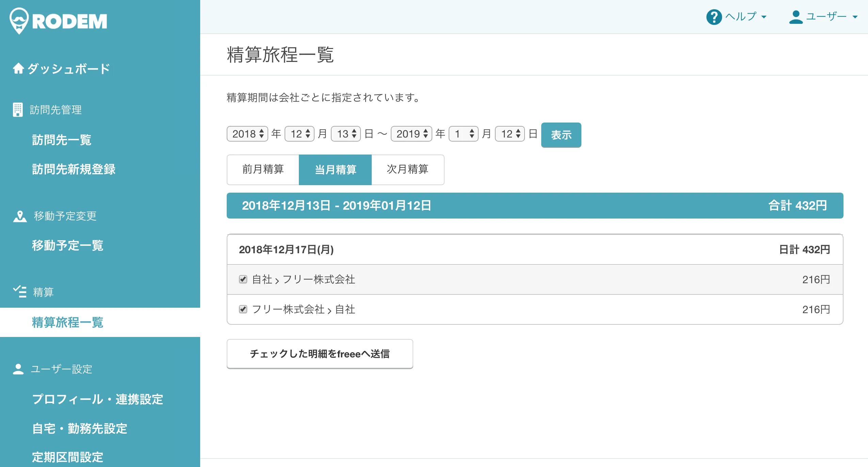Click the checklist icon beside 精算
868x467 pixels.
[x=20, y=292]
